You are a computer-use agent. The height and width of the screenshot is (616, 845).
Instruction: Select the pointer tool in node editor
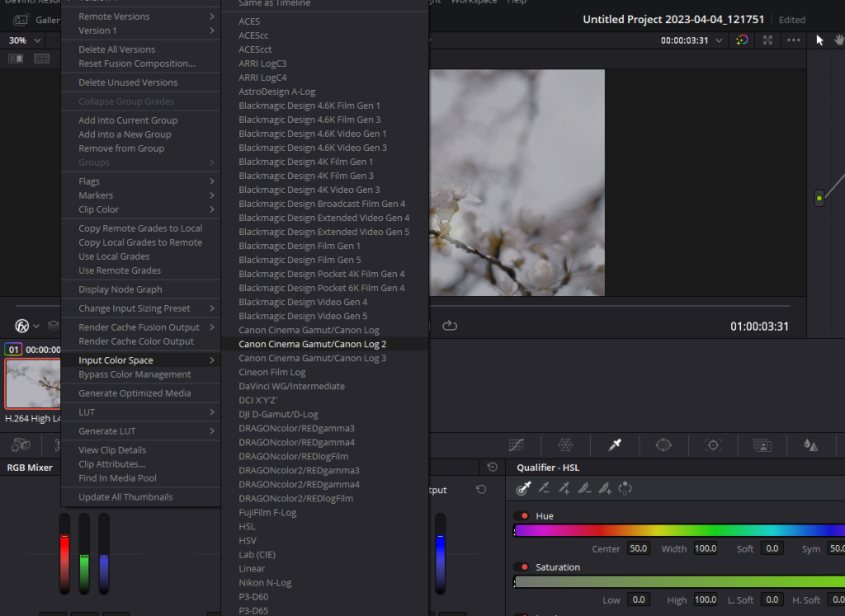point(819,40)
